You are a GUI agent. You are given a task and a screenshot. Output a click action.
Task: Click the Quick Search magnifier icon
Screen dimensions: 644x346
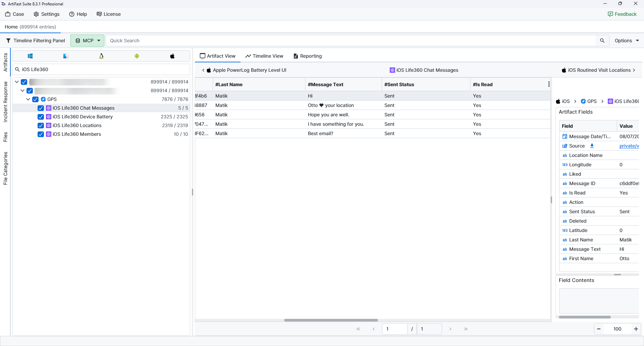tap(602, 41)
